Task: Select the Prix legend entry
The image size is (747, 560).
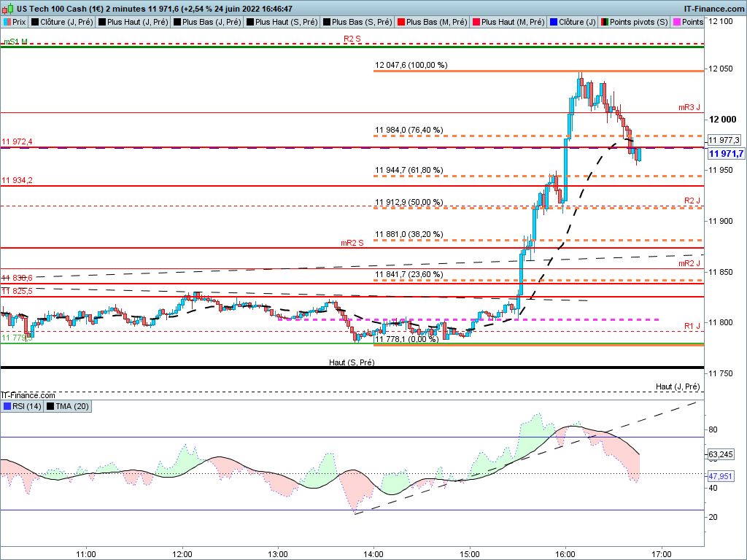Action: coord(15,22)
